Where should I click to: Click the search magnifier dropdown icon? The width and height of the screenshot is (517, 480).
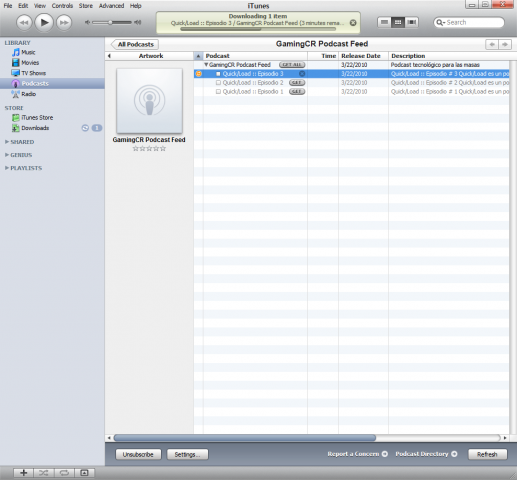(x=440, y=22)
